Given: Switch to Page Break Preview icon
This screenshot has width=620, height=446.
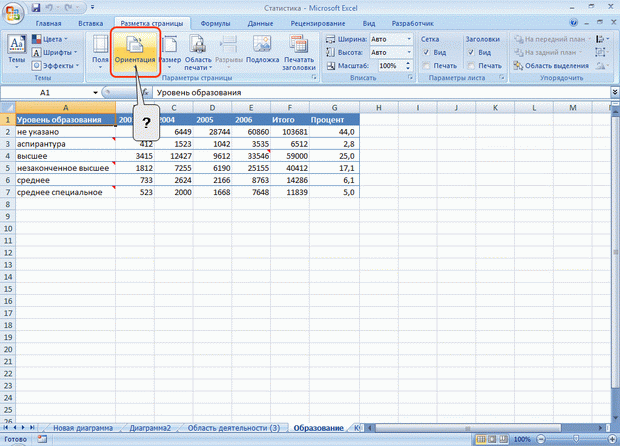Looking at the screenshot, I should pos(503,439).
